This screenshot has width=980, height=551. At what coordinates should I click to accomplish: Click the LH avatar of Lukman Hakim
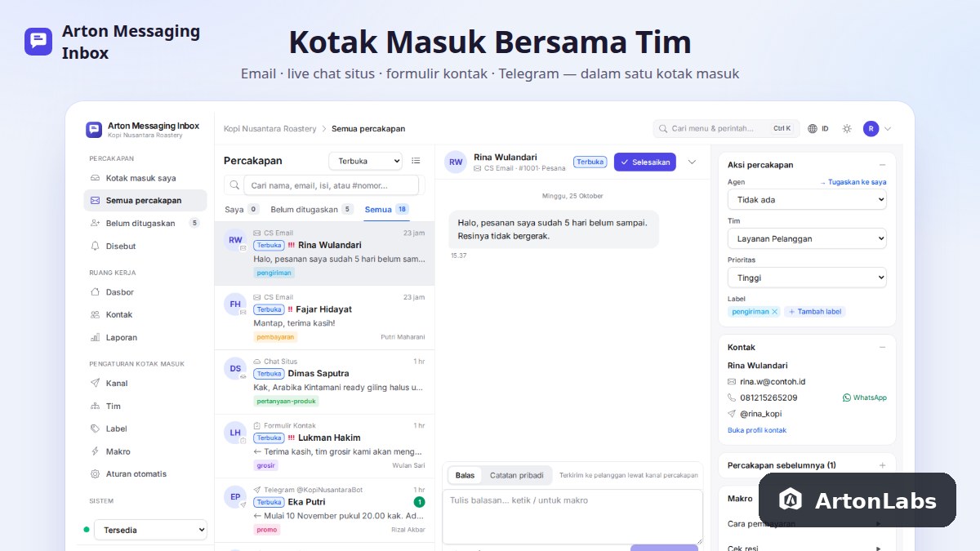click(x=235, y=433)
